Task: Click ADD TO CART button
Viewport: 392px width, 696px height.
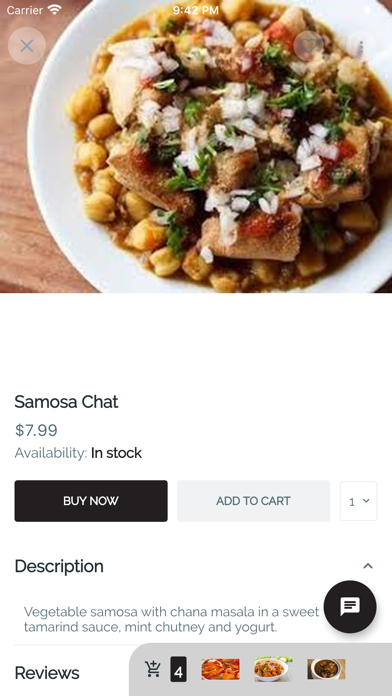Action: click(253, 501)
